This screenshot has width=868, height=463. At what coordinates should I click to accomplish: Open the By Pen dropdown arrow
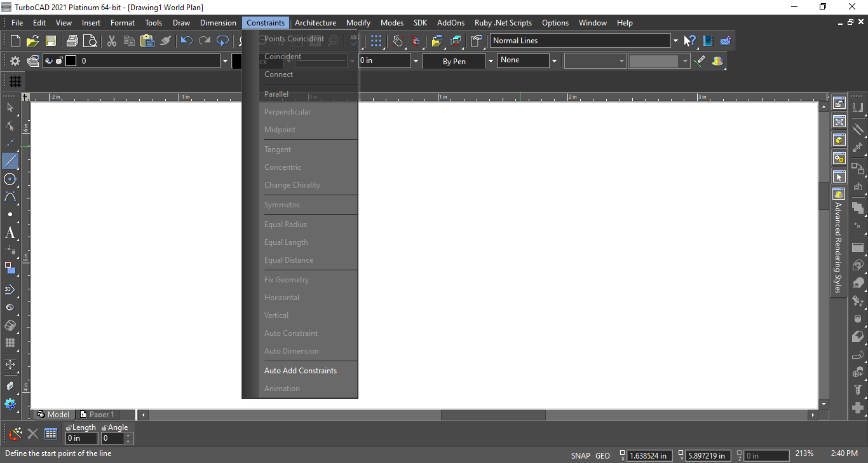point(490,61)
